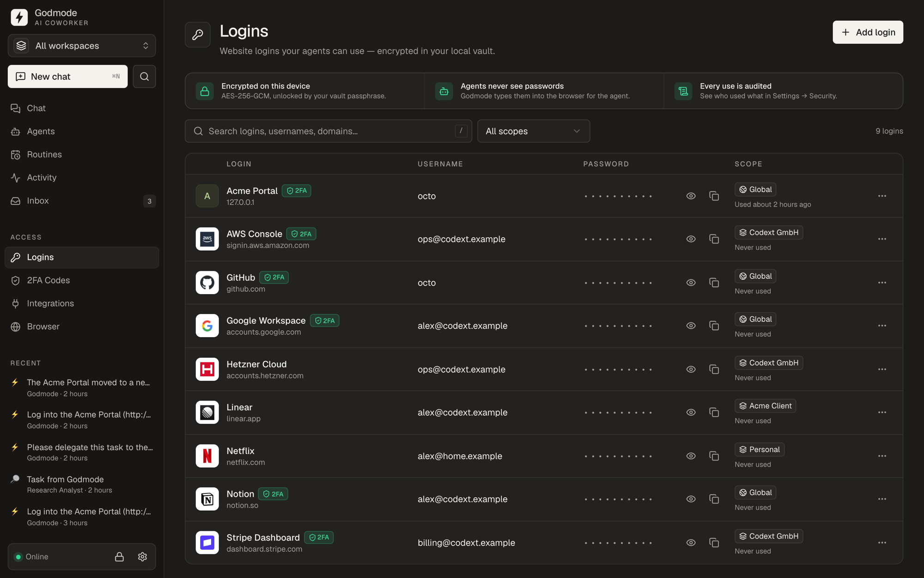
Task: Open the Activity section
Action: point(82,178)
